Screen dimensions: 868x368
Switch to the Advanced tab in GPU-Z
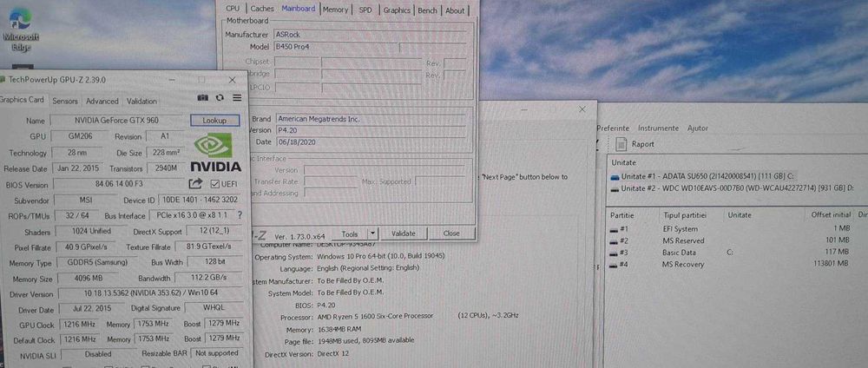point(102,102)
